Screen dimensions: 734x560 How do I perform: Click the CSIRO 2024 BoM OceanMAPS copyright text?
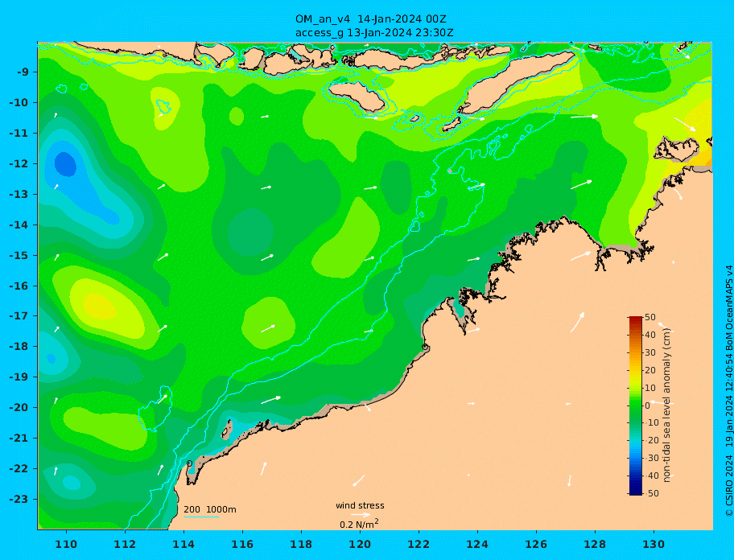click(x=728, y=391)
